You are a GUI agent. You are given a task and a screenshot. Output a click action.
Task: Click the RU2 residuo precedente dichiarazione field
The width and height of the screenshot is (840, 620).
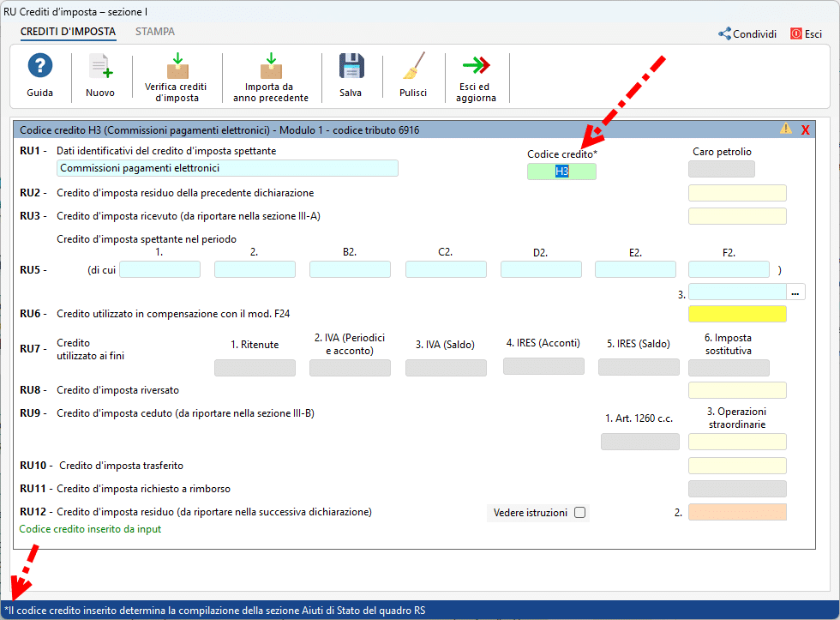[737, 193]
